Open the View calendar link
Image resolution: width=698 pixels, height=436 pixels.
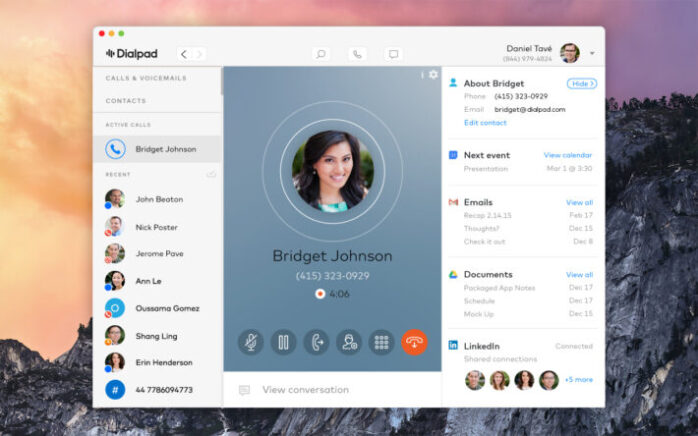[567, 155]
